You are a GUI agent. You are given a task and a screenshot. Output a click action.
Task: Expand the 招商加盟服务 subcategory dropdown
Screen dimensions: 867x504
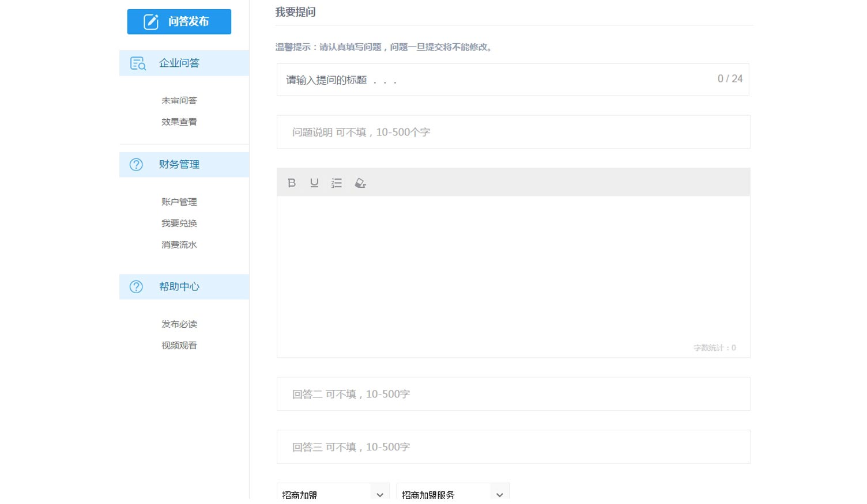[x=453, y=492]
